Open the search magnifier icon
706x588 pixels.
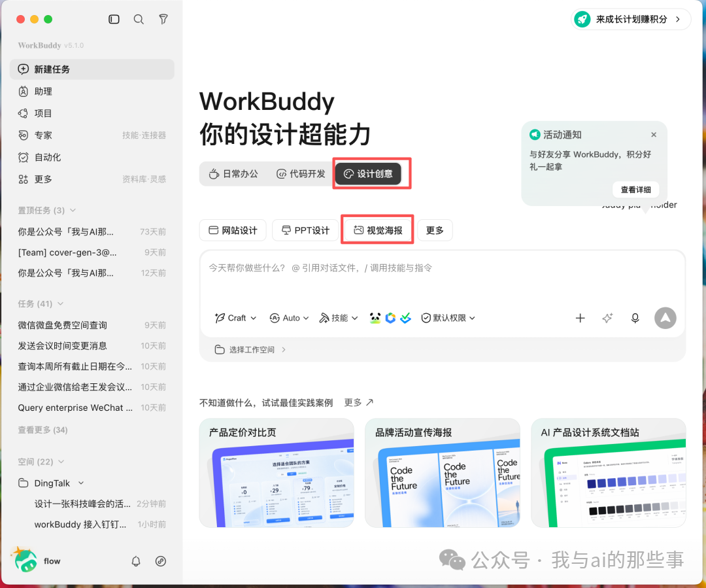[x=139, y=19]
